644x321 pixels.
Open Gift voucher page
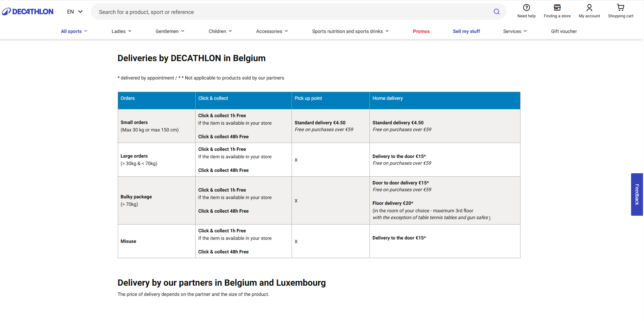click(564, 31)
